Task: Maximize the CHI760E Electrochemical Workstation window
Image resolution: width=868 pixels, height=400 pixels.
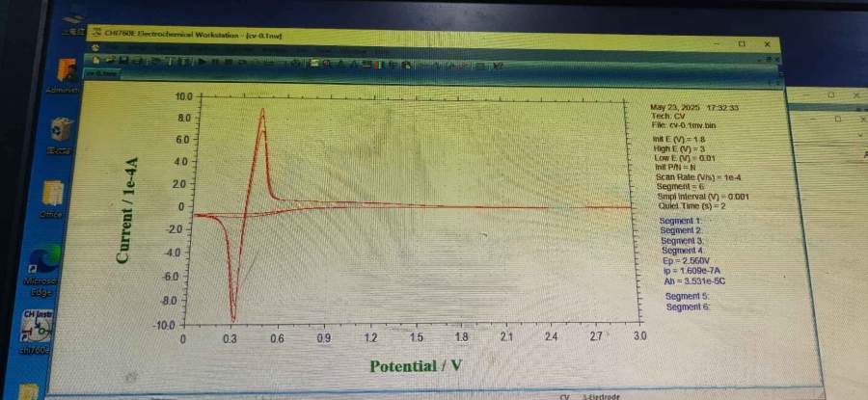Action: click(x=742, y=43)
